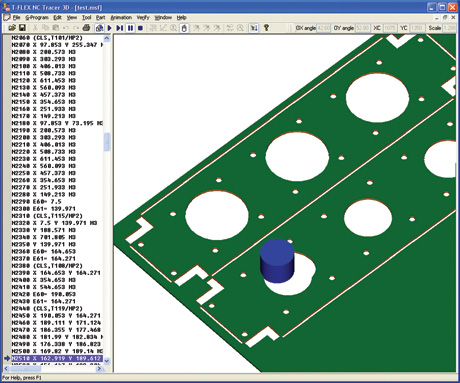Print using the printer toolbar icon
The width and height of the screenshot is (460, 383).
point(86,28)
